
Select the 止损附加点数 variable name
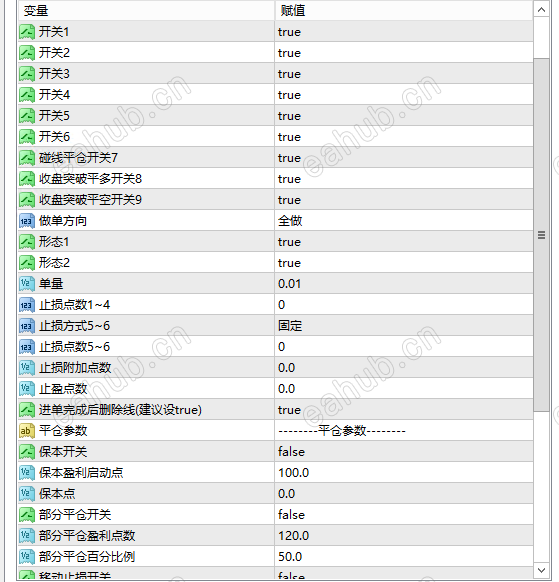pos(75,367)
